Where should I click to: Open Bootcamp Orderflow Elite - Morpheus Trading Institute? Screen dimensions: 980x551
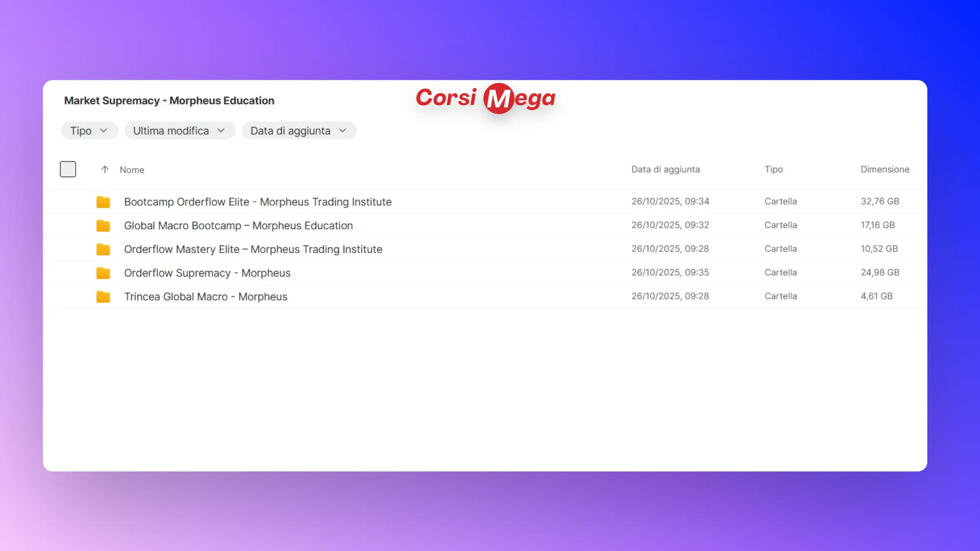click(258, 202)
